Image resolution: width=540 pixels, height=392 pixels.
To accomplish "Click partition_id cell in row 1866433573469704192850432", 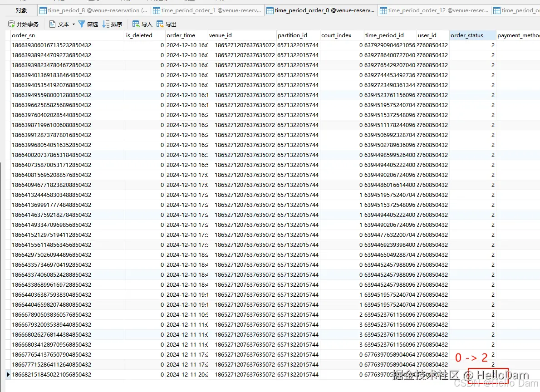I will tap(298, 265).
